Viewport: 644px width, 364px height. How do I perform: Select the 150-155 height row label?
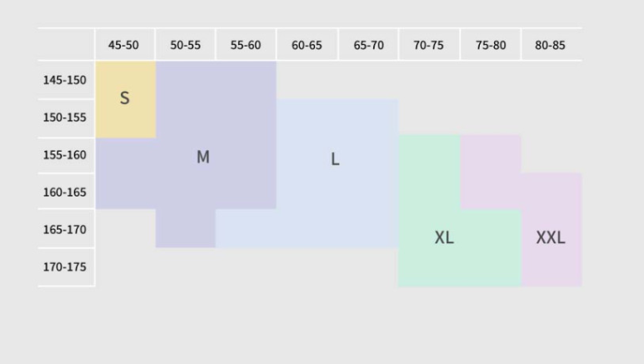click(65, 117)
